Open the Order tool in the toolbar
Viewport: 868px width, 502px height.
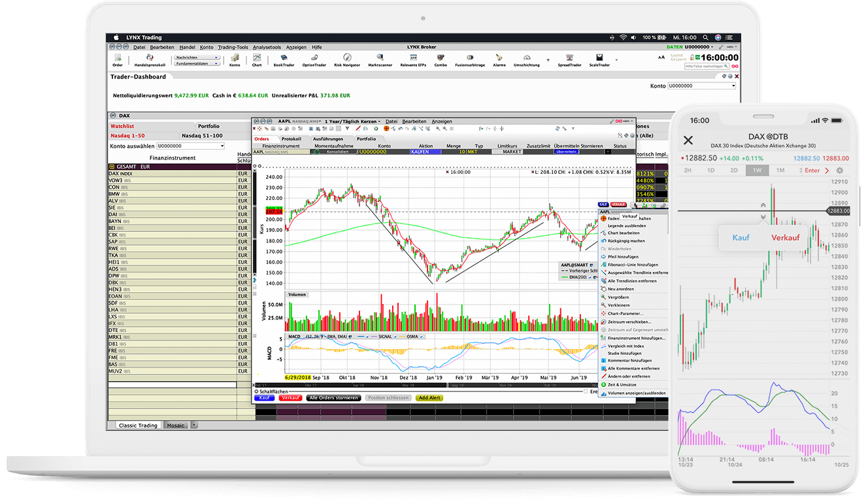click(x=118, y=59)
